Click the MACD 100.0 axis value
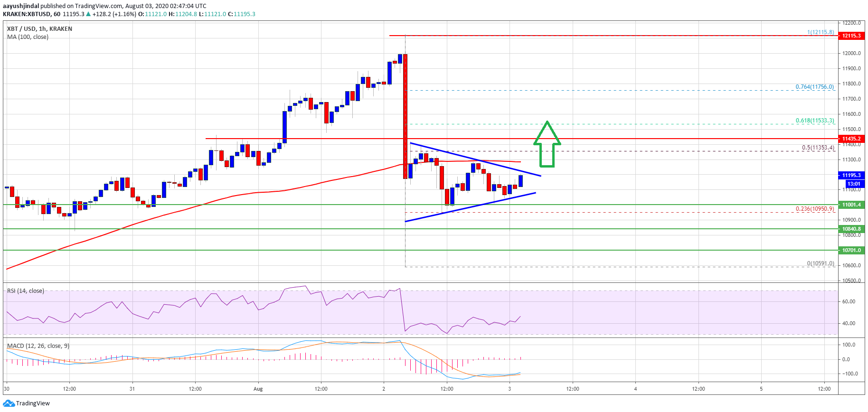Screen dimensions: 868x412 (x=849, y=345)
